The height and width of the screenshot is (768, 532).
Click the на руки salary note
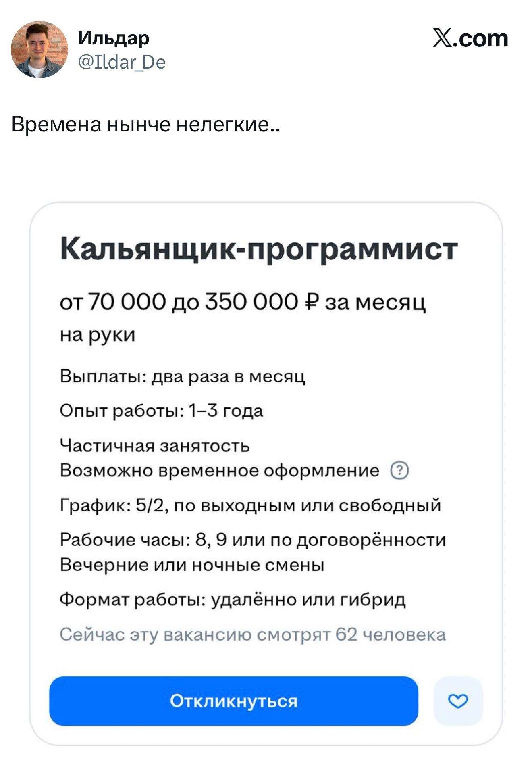pyautogui.click(x=98, y=334)
